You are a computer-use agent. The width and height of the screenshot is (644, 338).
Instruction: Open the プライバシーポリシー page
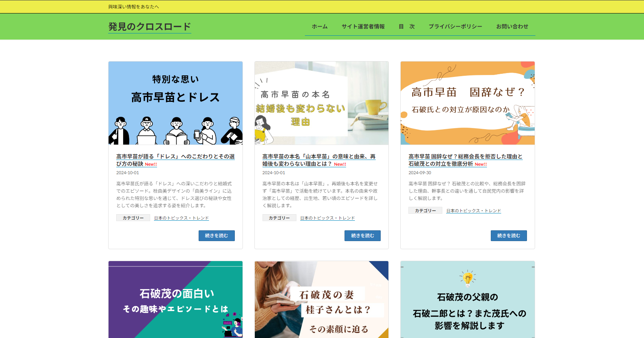click(455, 27)
